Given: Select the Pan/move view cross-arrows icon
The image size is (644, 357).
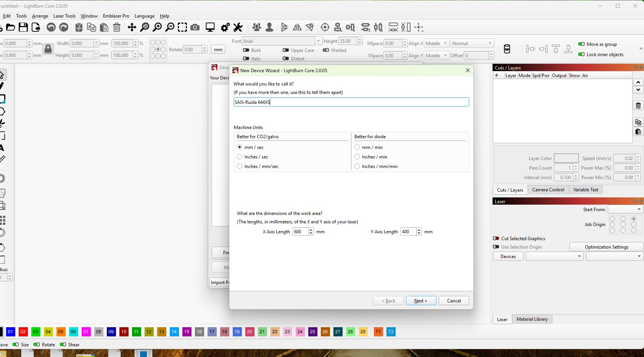Looking at the screenshot, I should (132, 27).
